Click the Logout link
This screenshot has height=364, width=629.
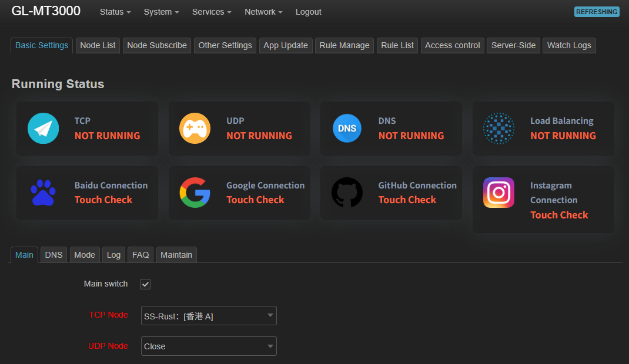click(x=309, y=12)
